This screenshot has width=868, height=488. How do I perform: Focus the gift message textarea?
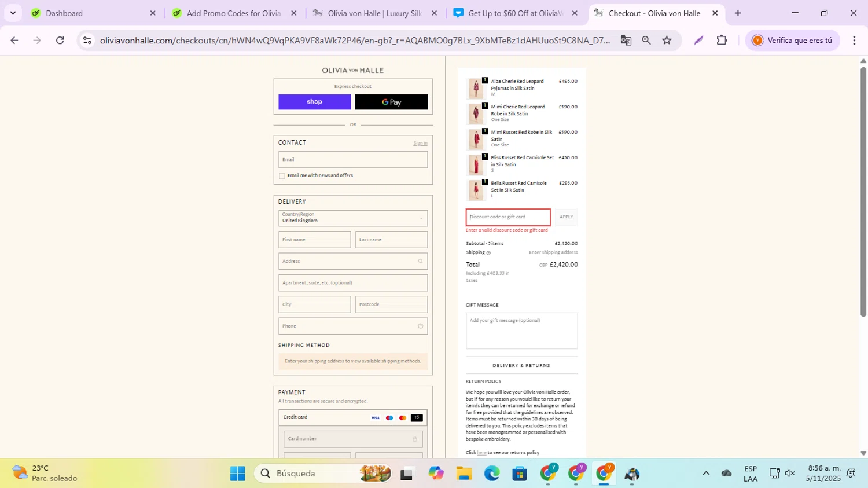coord(521,331)
